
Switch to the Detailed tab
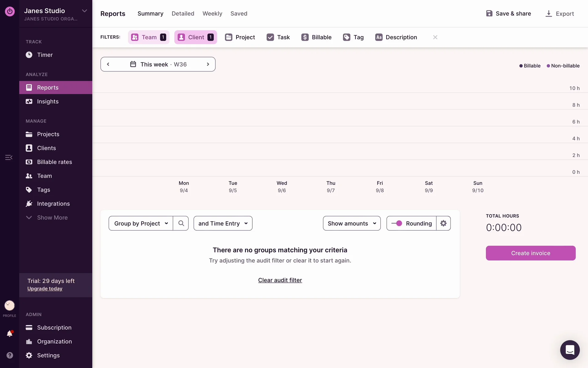coord(183,13)
